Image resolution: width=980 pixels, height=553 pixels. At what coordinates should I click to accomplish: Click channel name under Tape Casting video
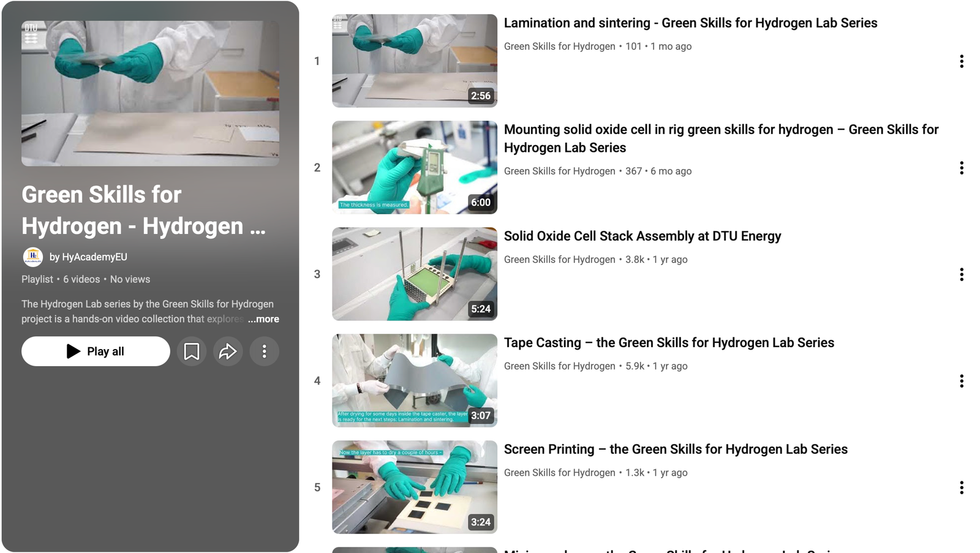coord(559,366)
